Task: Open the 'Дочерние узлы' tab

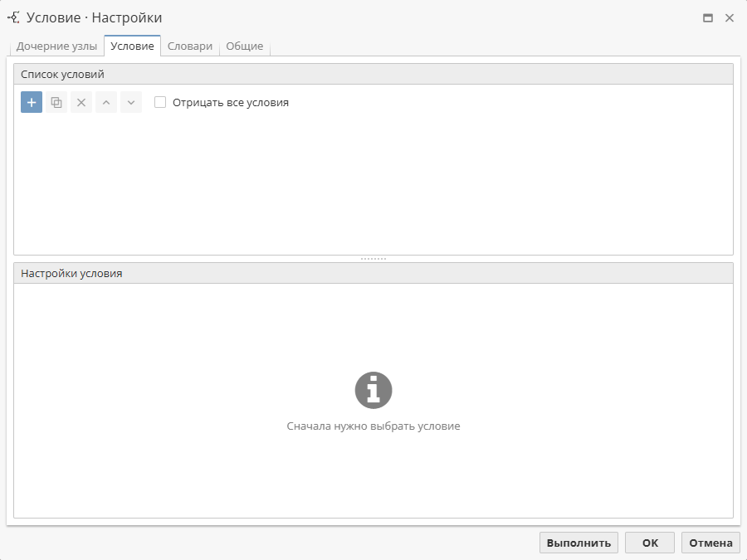Action: [56, 46]
